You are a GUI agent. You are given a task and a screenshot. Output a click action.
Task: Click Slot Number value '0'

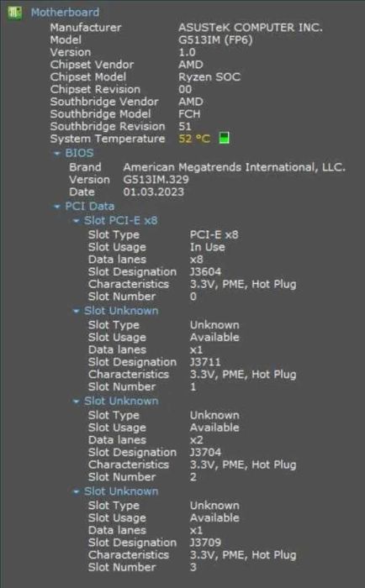click(x=193, y=297)
